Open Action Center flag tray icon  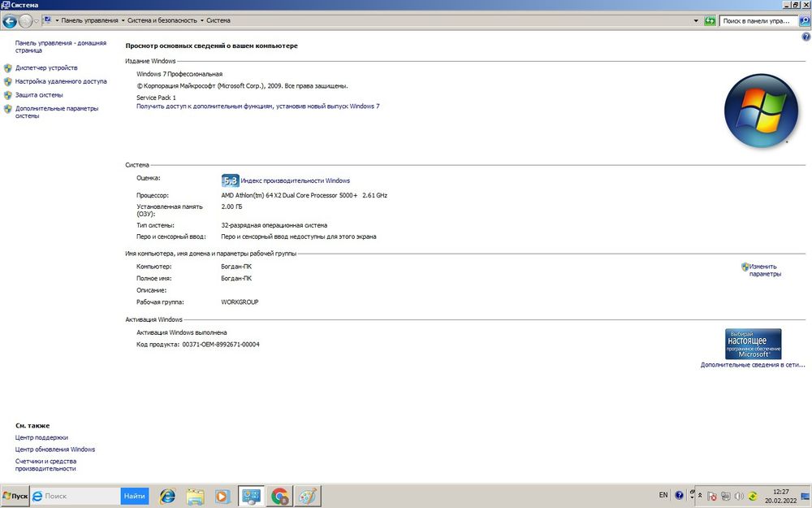tap(712, 496)
